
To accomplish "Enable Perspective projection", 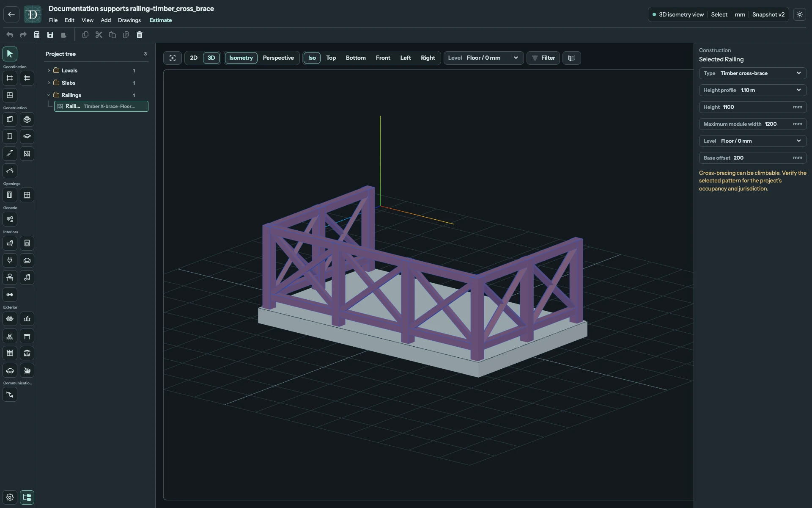I will click(278, 58).
